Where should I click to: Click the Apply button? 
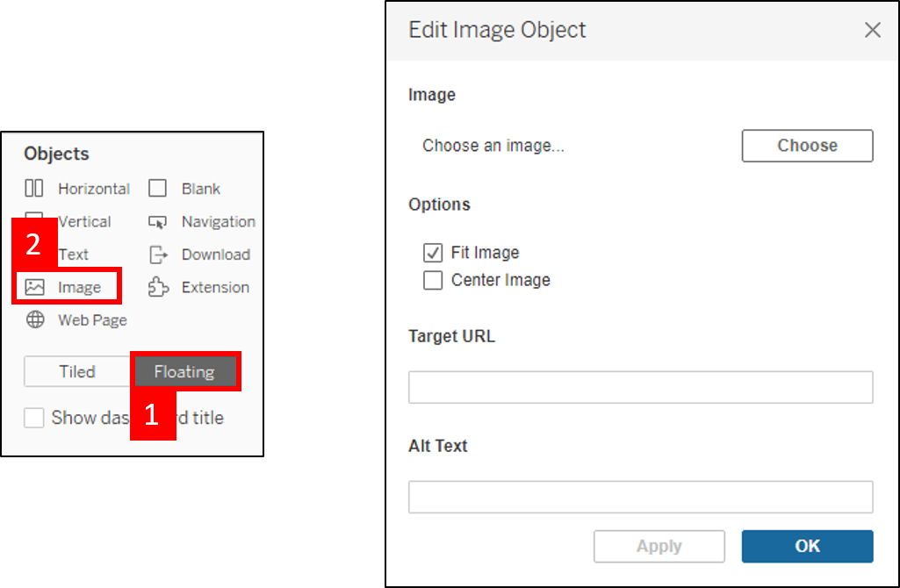[x=659, y=546]
